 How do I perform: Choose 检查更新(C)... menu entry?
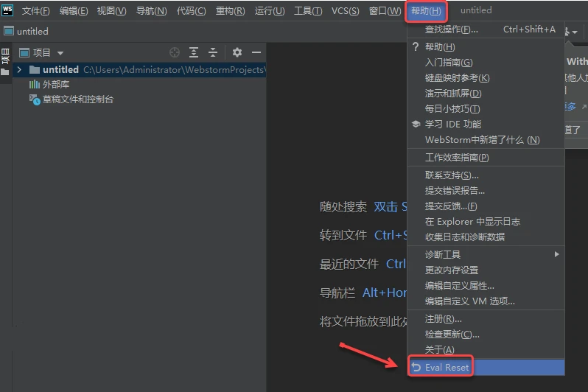point(486,335)
